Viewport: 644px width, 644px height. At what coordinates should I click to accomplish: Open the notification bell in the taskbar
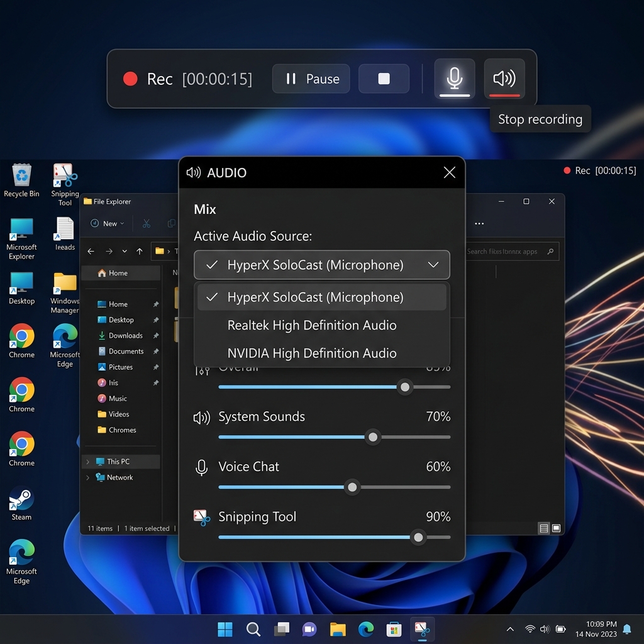click(627, 629)
